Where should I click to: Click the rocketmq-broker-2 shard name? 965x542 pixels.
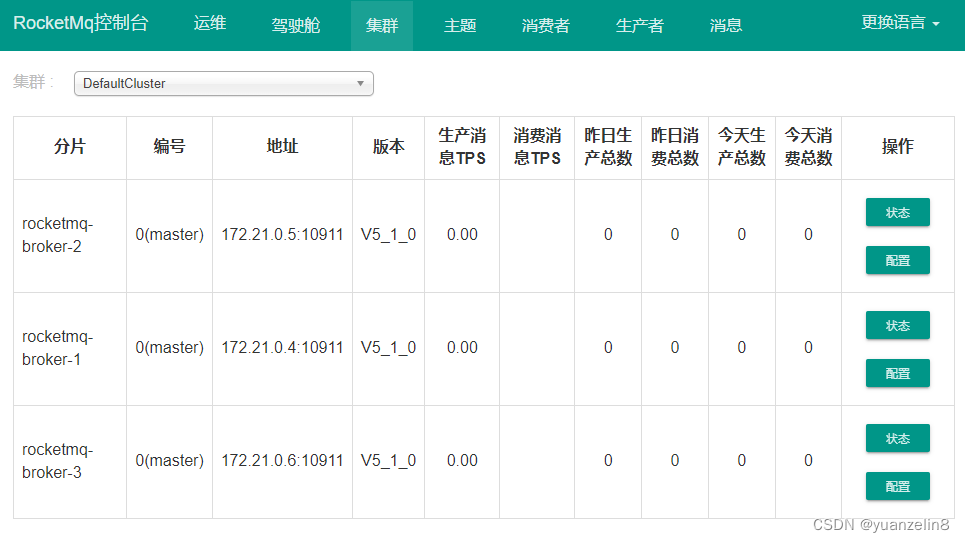tap(57, 235)
